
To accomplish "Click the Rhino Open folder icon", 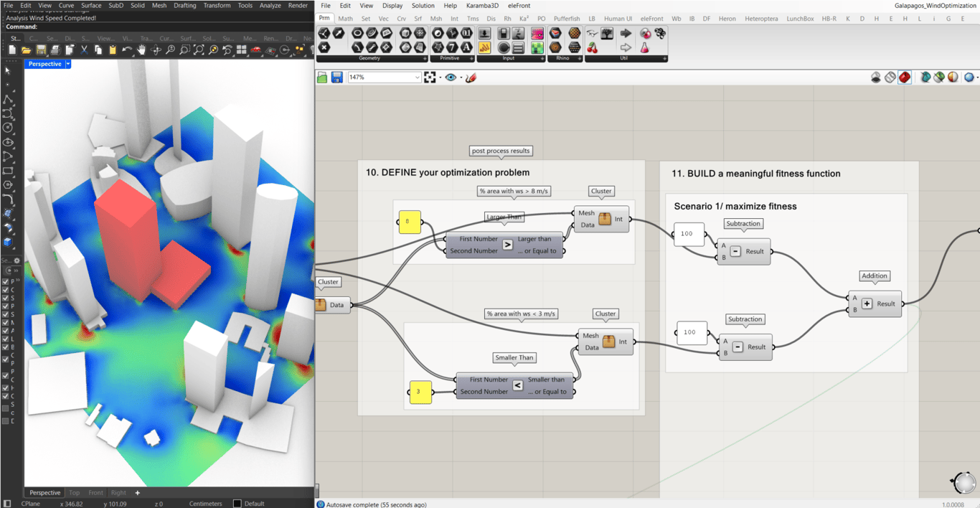I will point(27,50).
